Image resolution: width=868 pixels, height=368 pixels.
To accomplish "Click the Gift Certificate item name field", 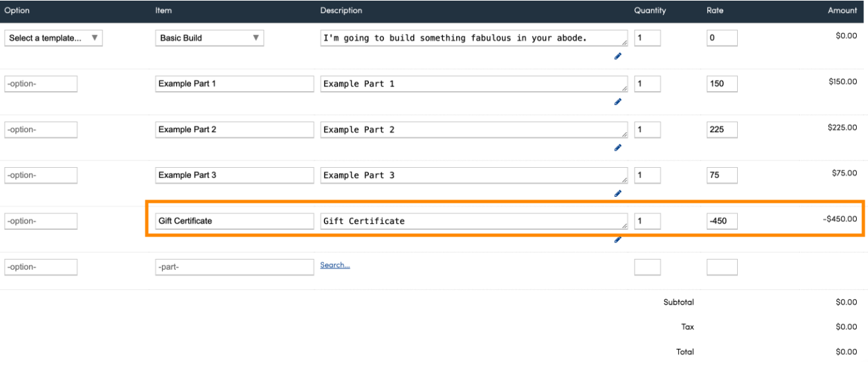I will (x=234, y=221).
